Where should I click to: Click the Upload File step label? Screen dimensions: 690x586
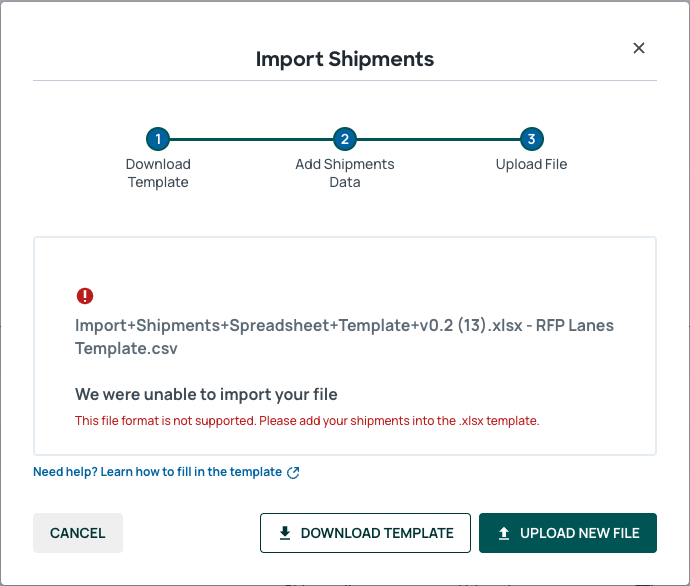click(532, 164)
